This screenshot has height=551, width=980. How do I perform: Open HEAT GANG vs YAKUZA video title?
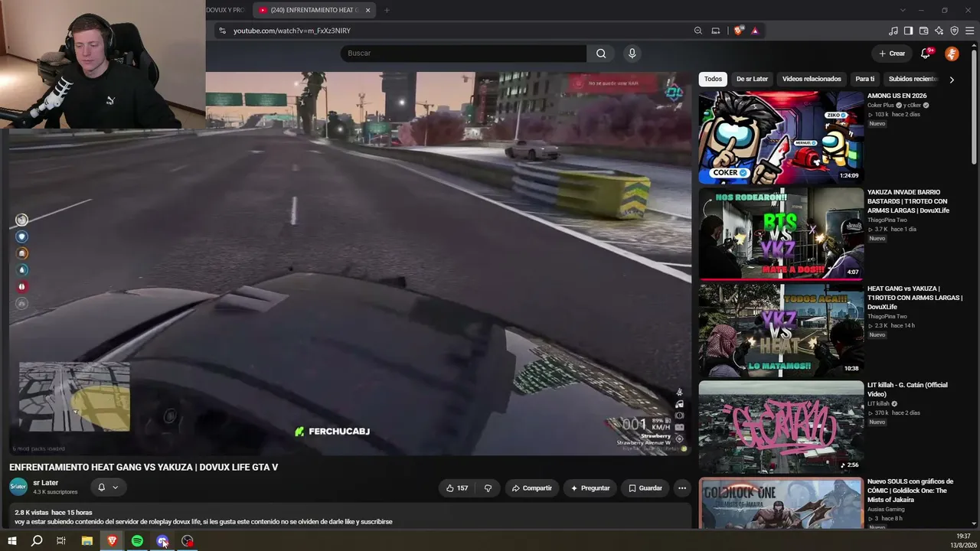(915, 298)
